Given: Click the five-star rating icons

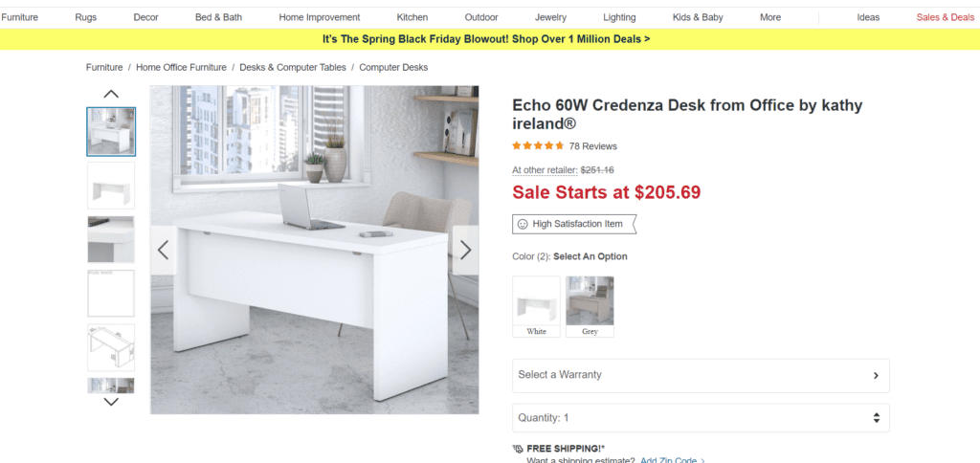Looking at the screenshot, I should 538,146.
